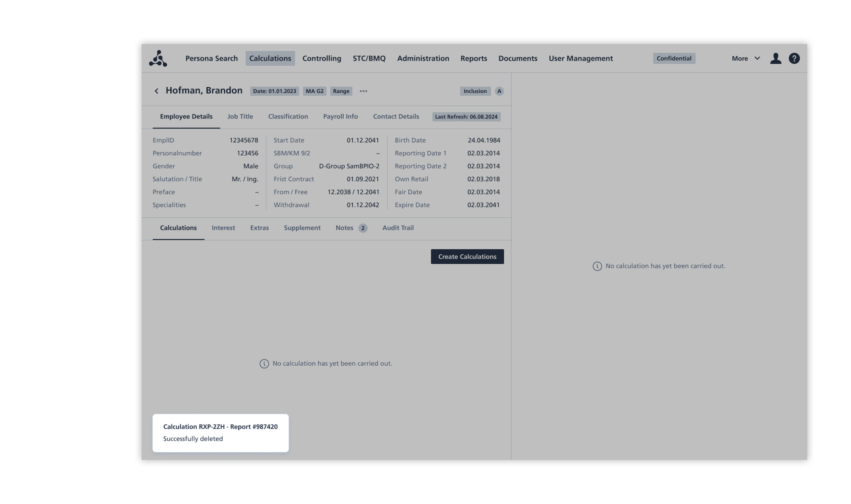The image size is (851, 504).
Task: Open the three-dot options menu
Action: pyautogui.click(x=363, y=91)
